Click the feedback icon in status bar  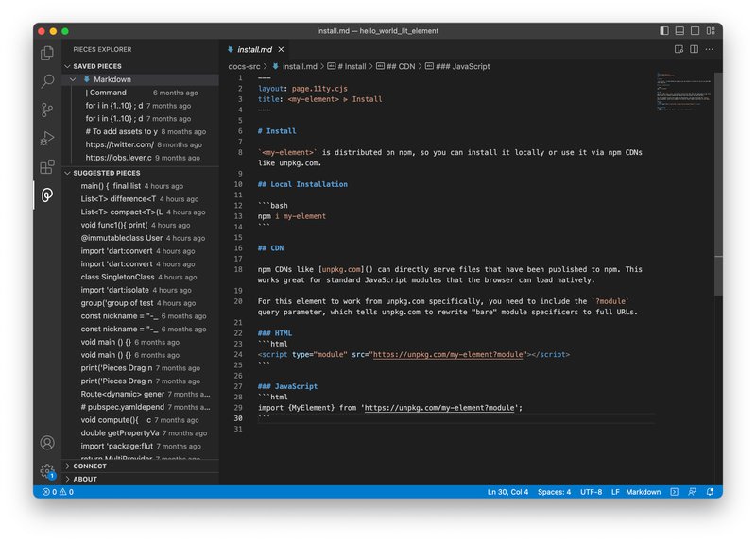pyautogui.click(x=692, y=492)
